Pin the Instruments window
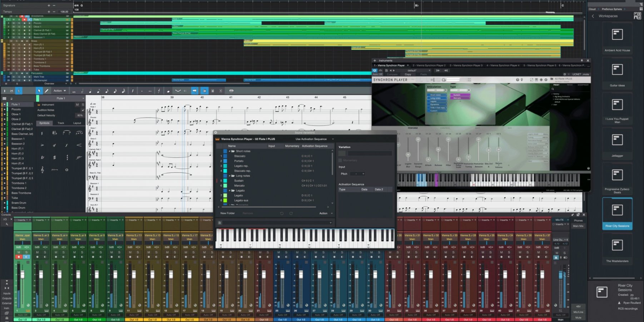This screenshot has width=644, height=322. click(x=582, y=60)
